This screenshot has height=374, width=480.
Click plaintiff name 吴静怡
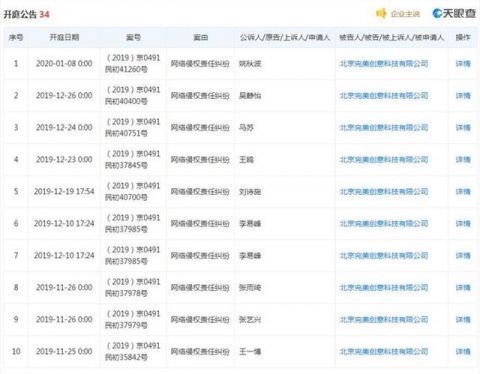point(250,96)
